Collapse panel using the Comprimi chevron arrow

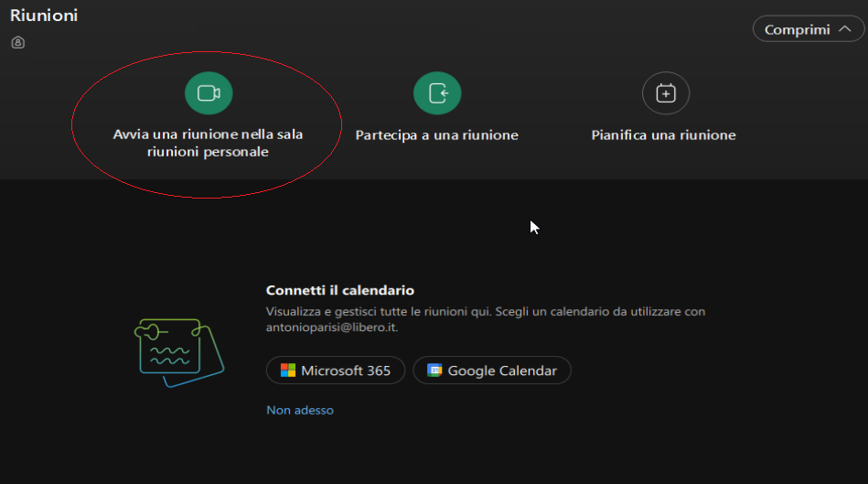pos(845,28)
